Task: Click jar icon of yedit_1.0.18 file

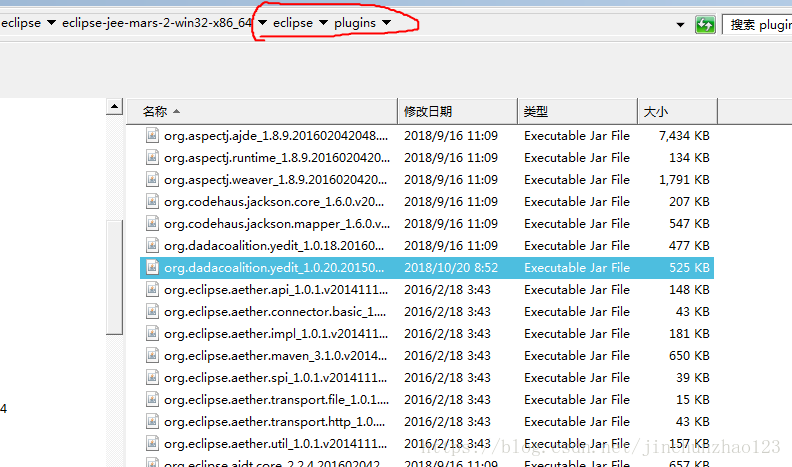Action: tap(152, 245)
